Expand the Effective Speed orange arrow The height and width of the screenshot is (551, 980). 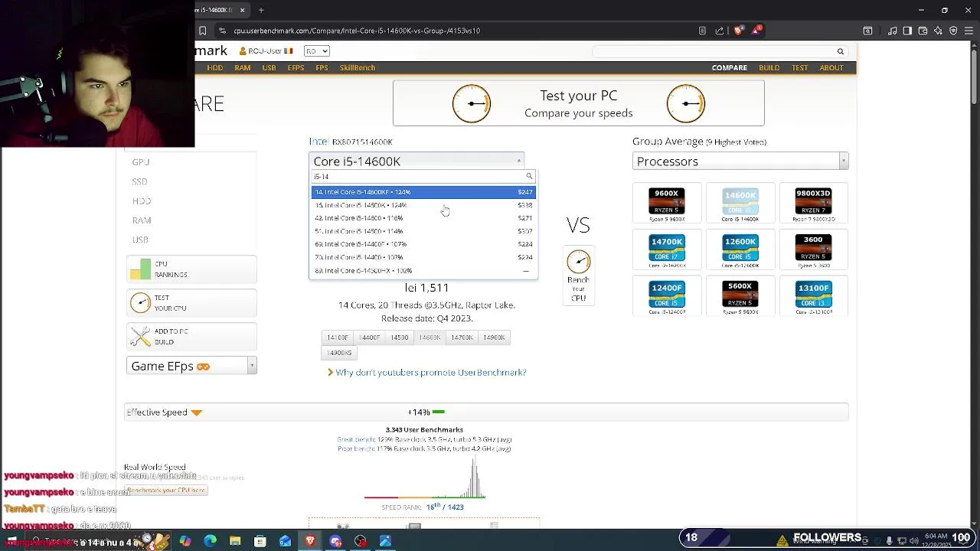tap(197, 412)
